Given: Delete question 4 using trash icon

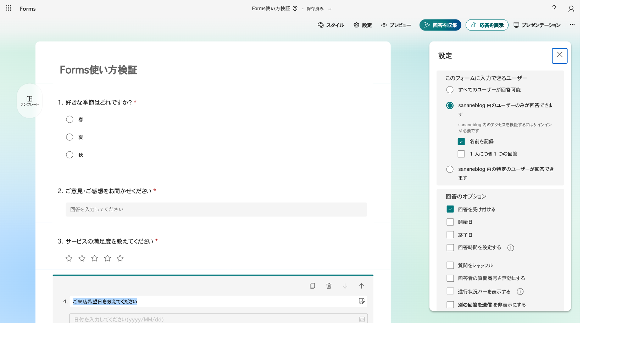Looking at the screenshot, I should [x=329, y=286].
